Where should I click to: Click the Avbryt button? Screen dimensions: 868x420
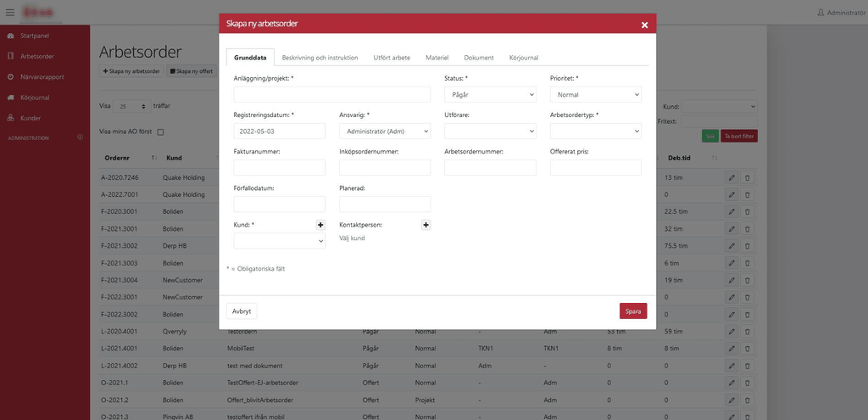point(242,311)
